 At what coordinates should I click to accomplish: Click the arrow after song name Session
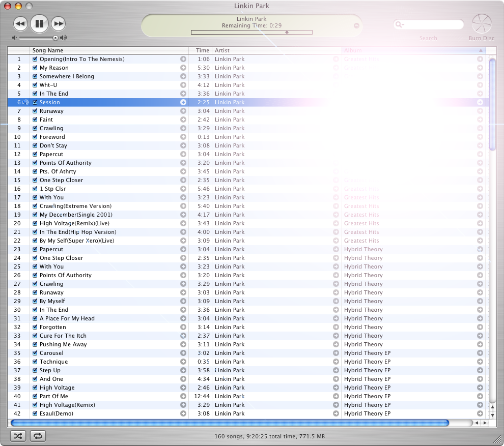click(x=183, y=102)
